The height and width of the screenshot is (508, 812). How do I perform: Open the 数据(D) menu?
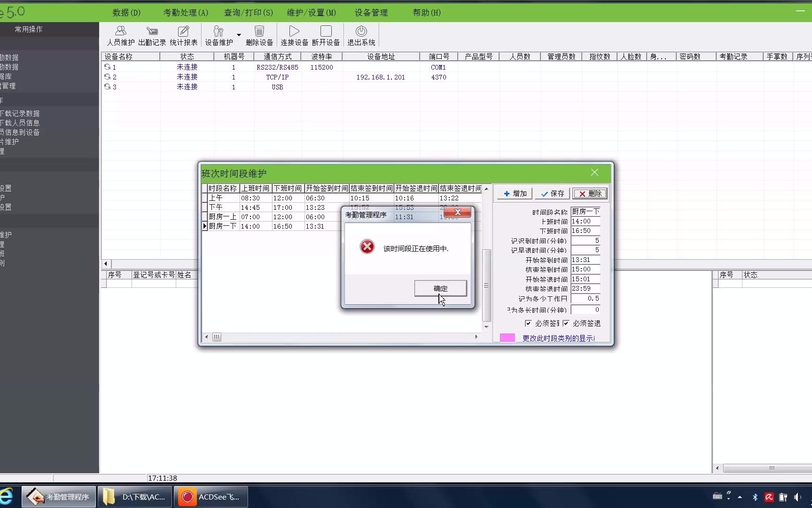[x=126, y=13]
